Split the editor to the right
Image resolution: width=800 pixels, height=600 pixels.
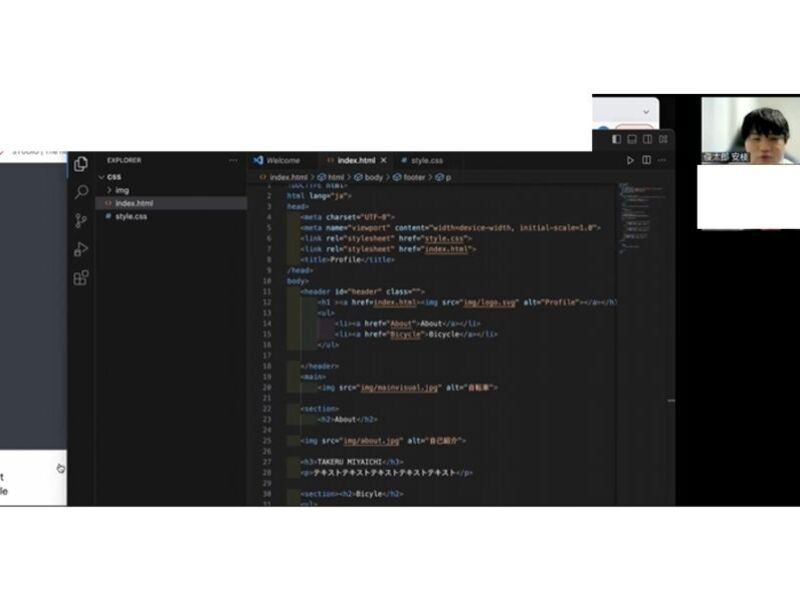click(647, 160)
